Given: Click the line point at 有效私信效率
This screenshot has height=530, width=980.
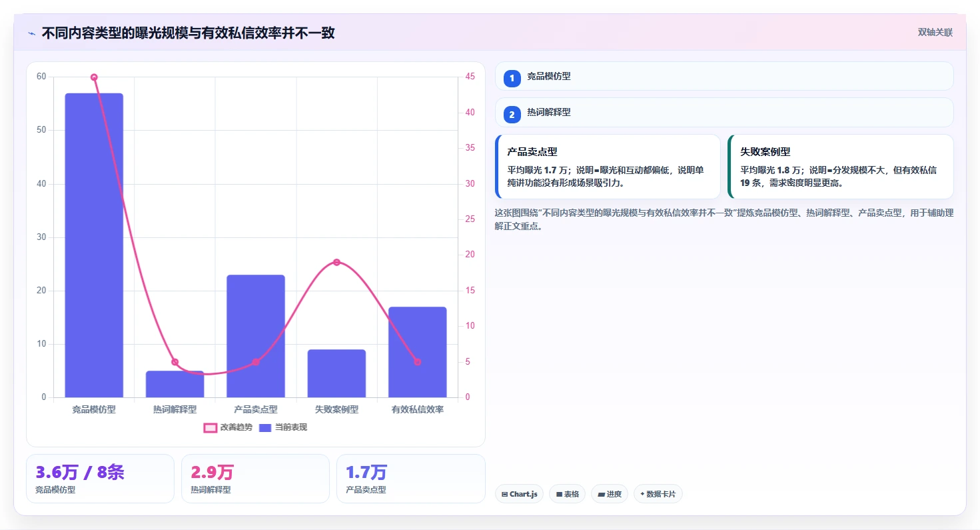Looking at the screenshot, I should pyautogui.click(x=417, y=362).
